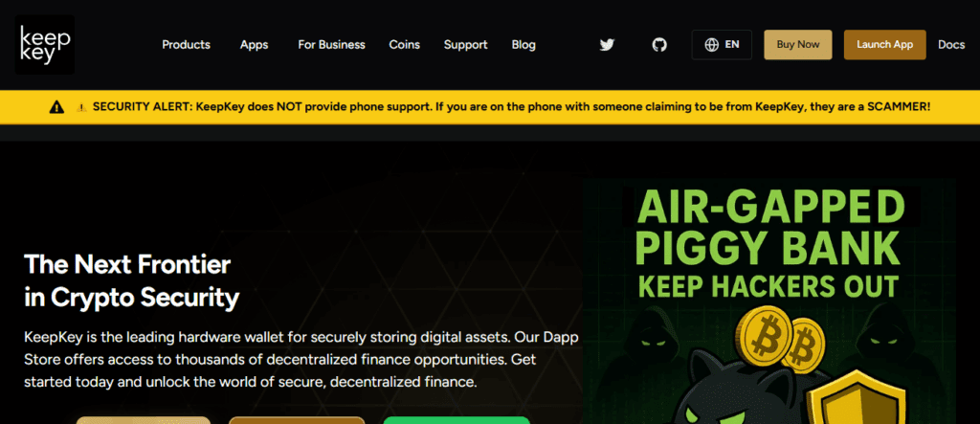
Task: Open the Support nav item
Action: (466, 45)
